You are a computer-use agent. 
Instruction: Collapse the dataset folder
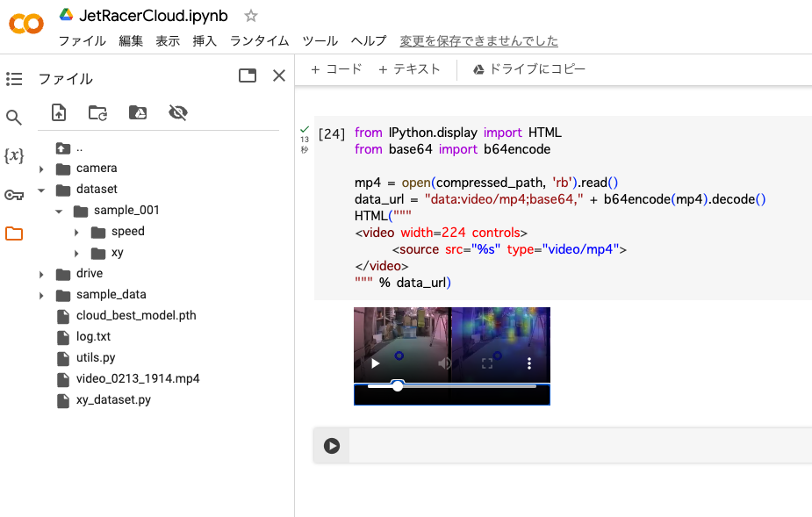tap(41, 190)
